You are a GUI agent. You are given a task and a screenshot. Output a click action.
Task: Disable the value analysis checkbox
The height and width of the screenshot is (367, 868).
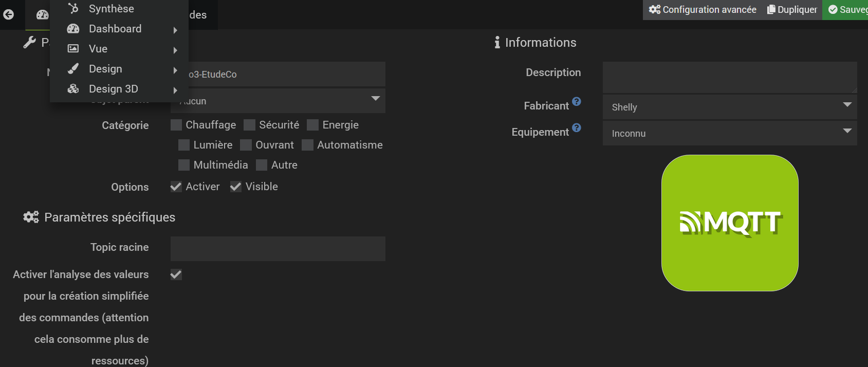[x=176, y=274]
